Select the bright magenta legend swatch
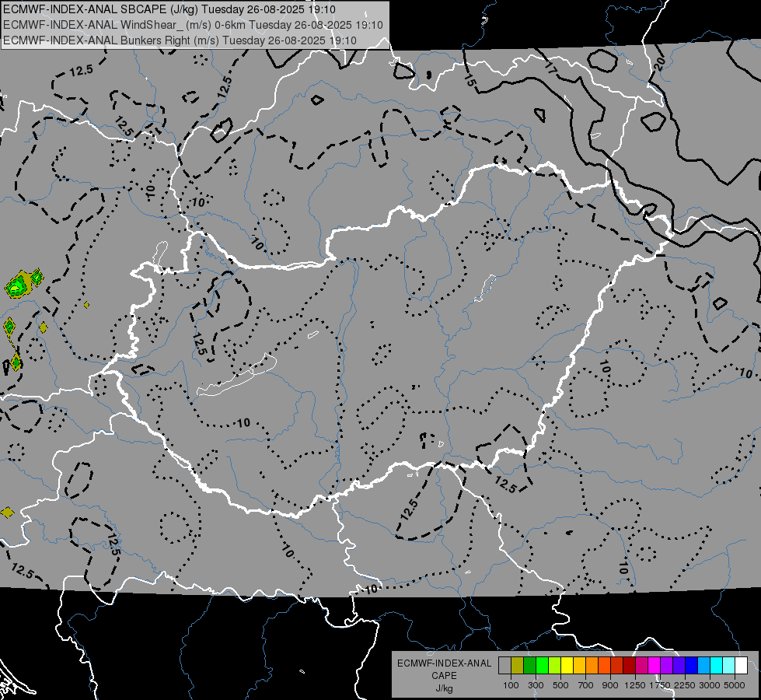This screenshot has height=700, width=761. pos(655,665)
